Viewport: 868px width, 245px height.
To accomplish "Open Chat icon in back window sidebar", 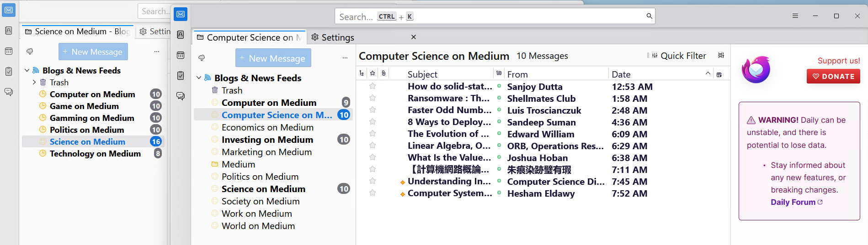I will tap(9, 92).
